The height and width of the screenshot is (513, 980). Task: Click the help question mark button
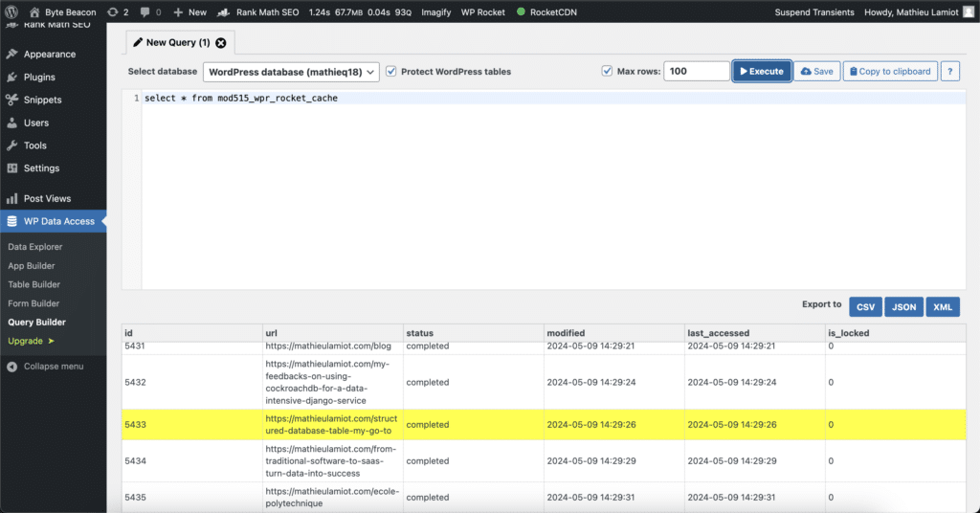950,72
